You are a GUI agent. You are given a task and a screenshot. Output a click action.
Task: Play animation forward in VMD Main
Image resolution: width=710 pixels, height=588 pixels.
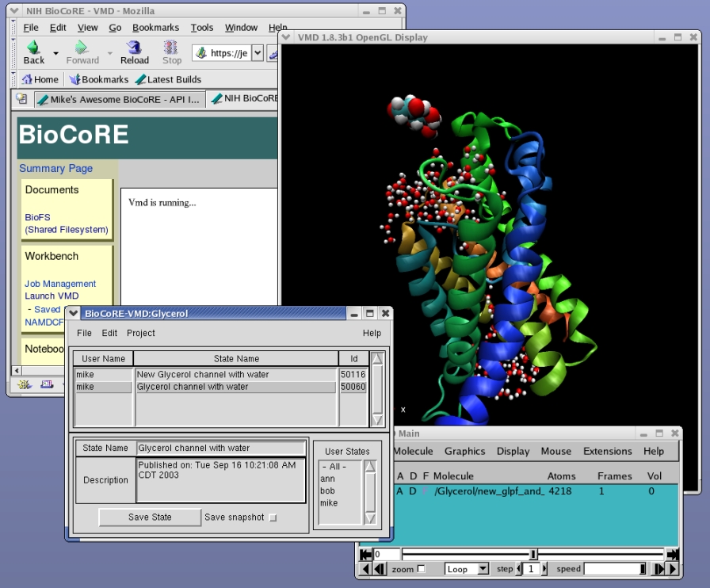pyautogui.click(x=672, y=569)
